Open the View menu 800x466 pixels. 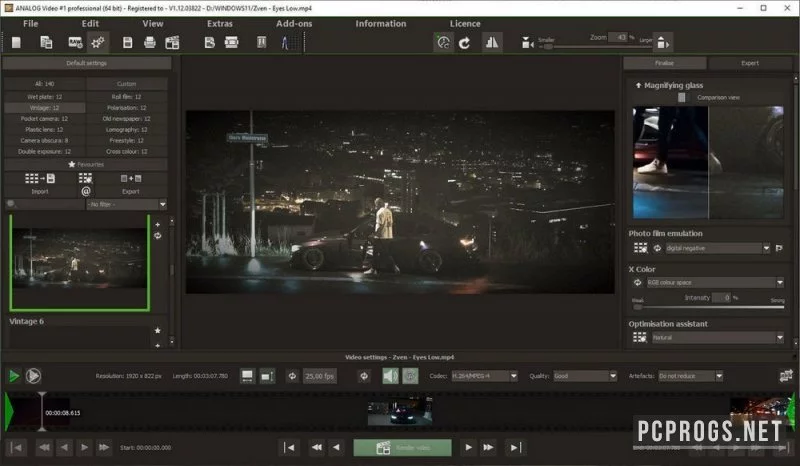(x=153, y=23)
